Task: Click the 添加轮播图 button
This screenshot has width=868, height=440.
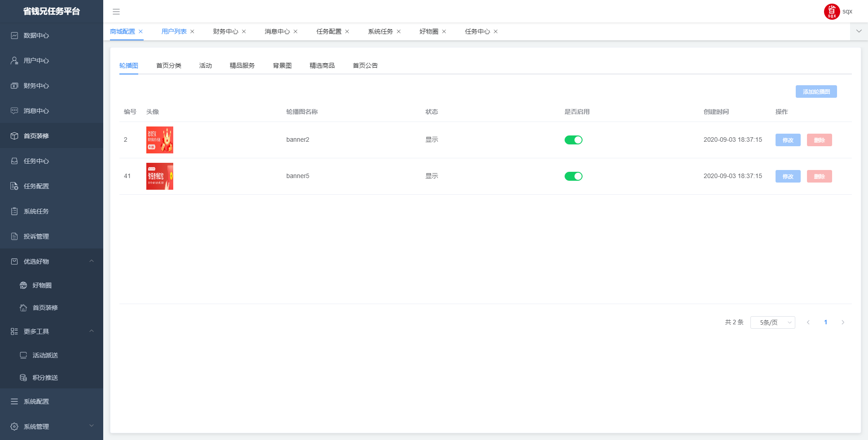Action: click(x=816, y=91)
